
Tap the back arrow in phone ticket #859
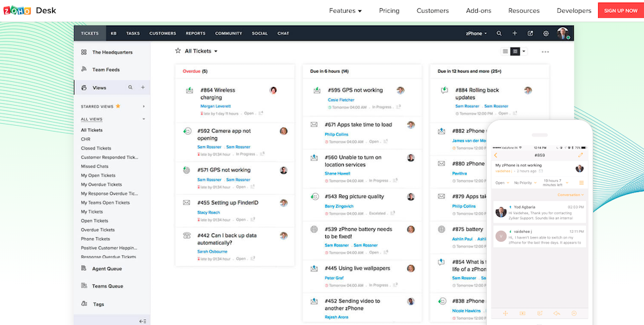pyautogui.click(x=495, y=155)
